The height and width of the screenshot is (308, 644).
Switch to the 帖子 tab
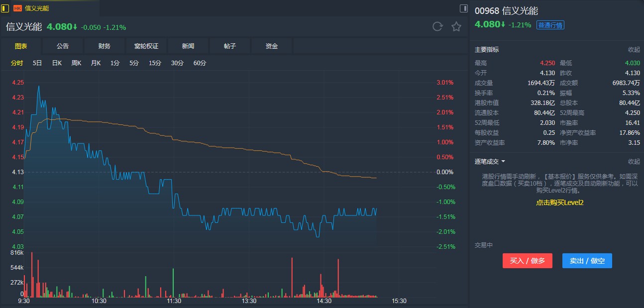click(x=230, y=45)
